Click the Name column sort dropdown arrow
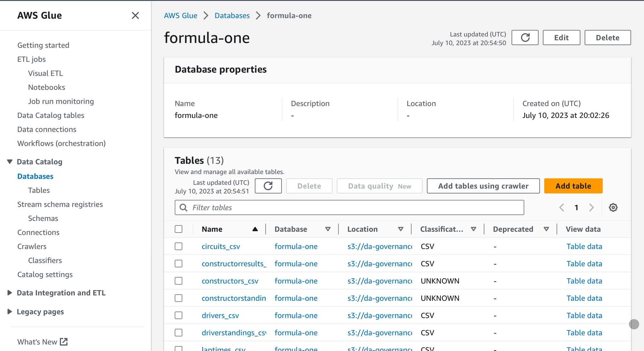The height and width of the screenshot is (351, 644). [x=255, y=229]
